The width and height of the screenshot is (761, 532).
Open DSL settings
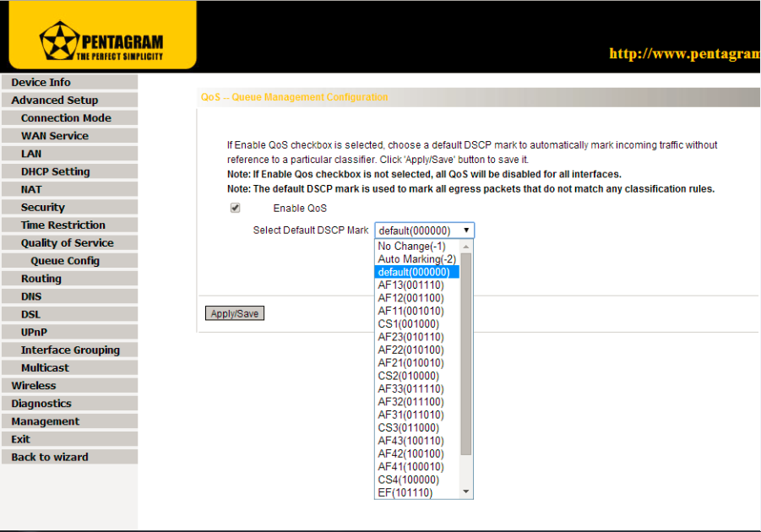(69, 314)
